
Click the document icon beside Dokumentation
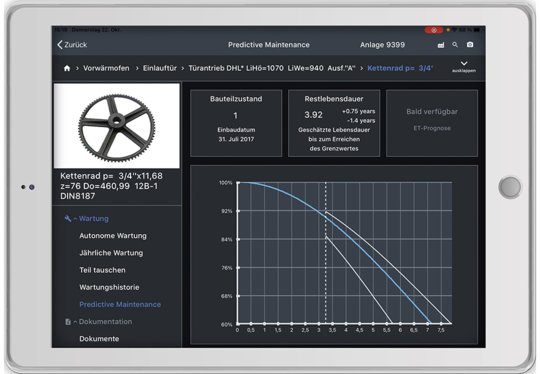pos(68,322)
